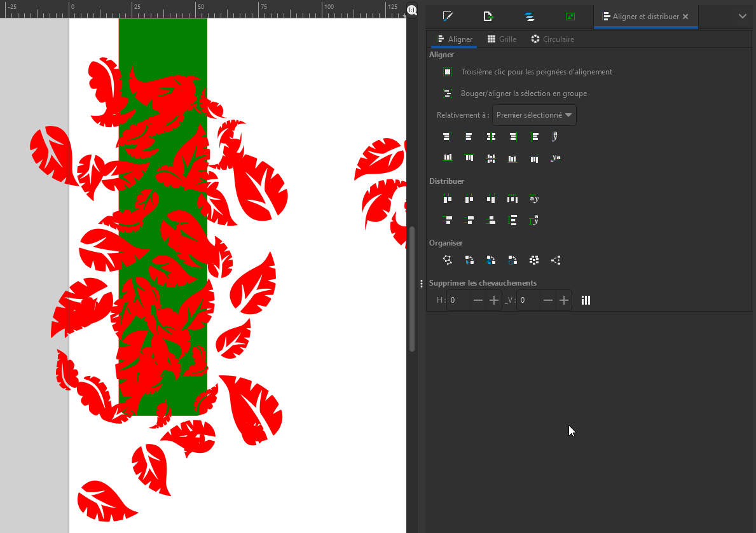Increase the H overlap value with plus
The height and width of the screenshot is (533, 756).
click(494, 300)
